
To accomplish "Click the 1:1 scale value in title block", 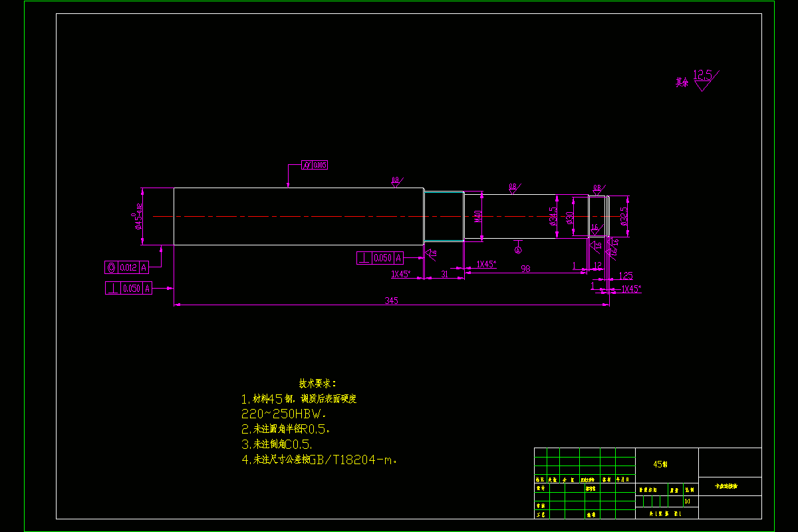I will tap(687, 501).
